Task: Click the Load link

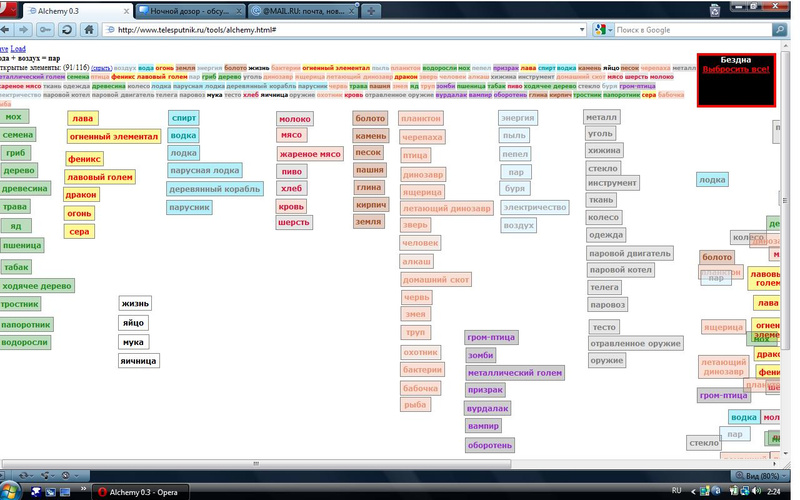Action: (x=19, y=48)
